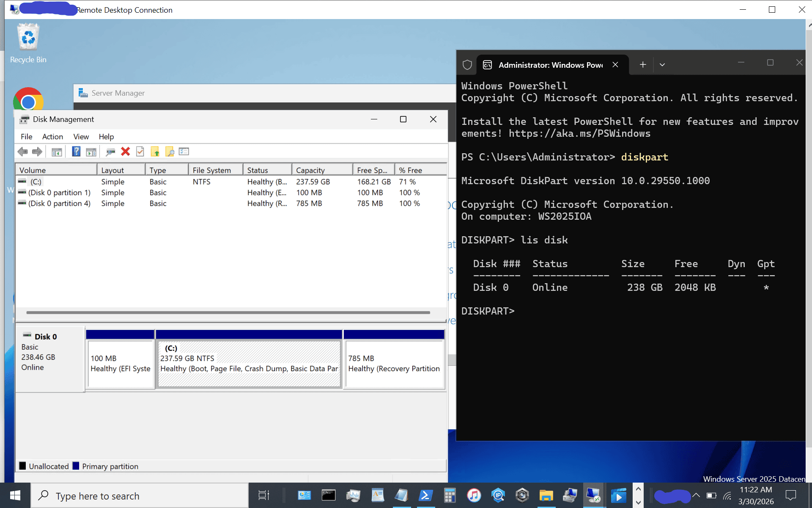
Task: Open the blue Help question mark icon
Action: [76, 152]
